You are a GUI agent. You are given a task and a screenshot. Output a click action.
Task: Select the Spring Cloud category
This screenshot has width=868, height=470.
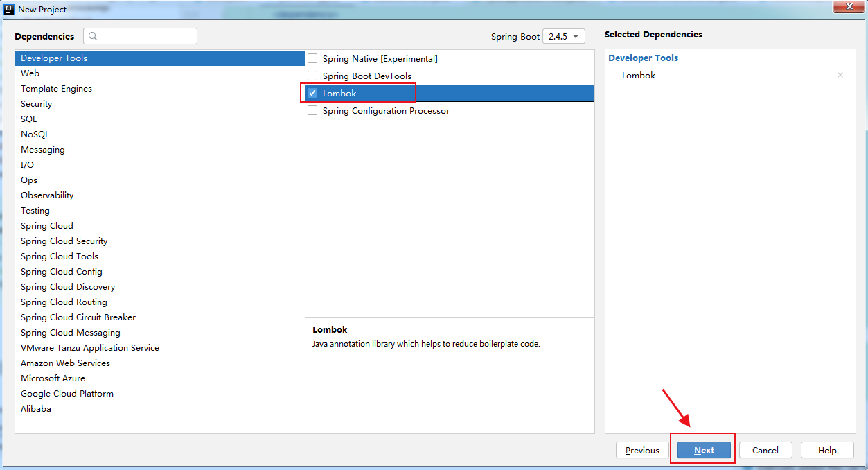[x=160, y=226]
